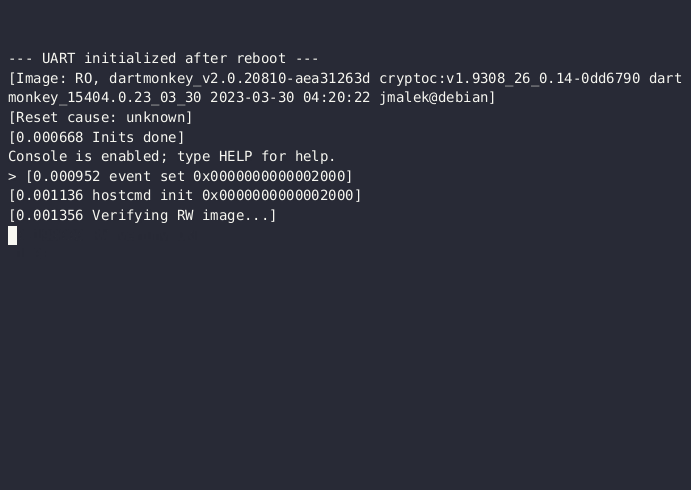
Task: Click the '0.001356' timestamp
Action: 50,215
